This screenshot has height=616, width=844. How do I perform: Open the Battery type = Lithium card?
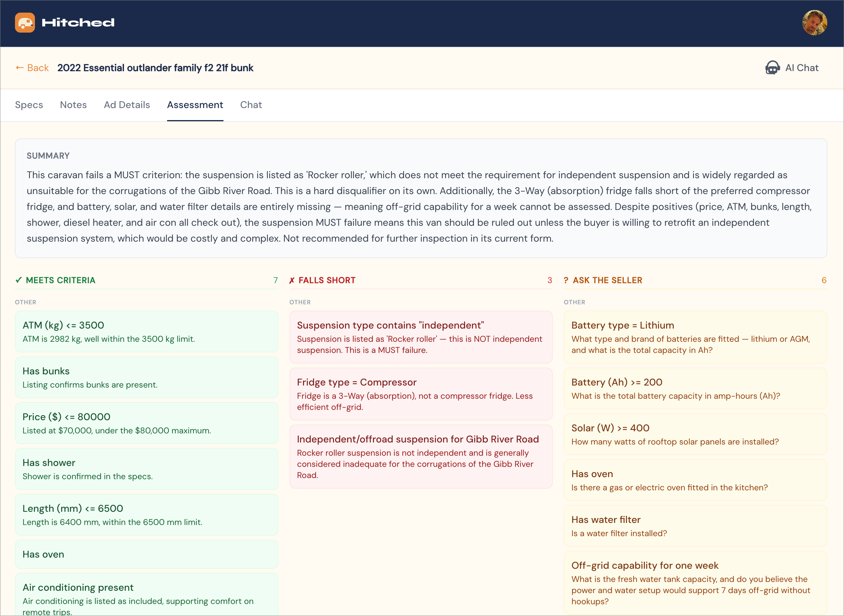click(695, 337)
